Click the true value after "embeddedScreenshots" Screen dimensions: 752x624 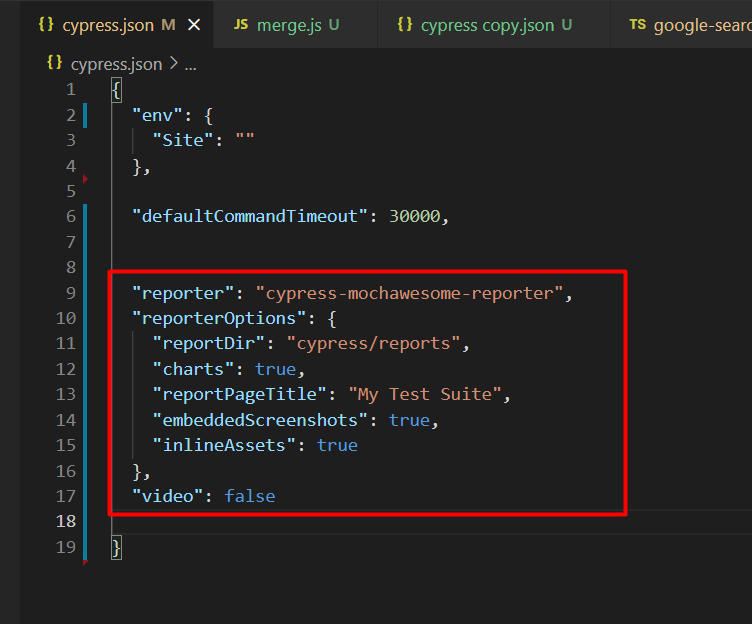pos(409,420)
